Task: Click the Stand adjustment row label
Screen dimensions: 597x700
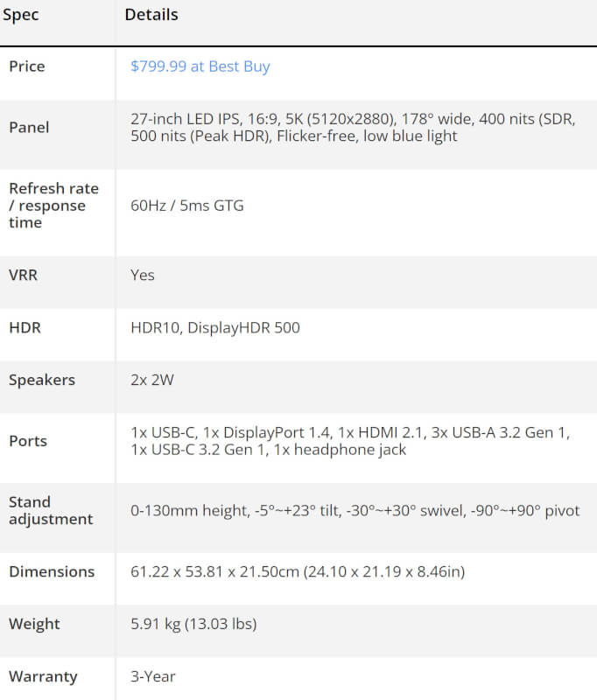Action: click(51, 510)
